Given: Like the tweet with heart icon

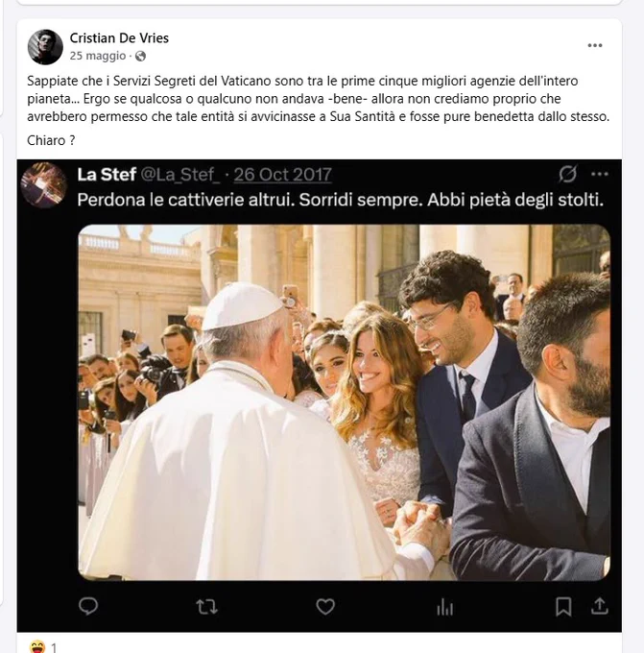Looking at the screenshot, I should (325, 606).
